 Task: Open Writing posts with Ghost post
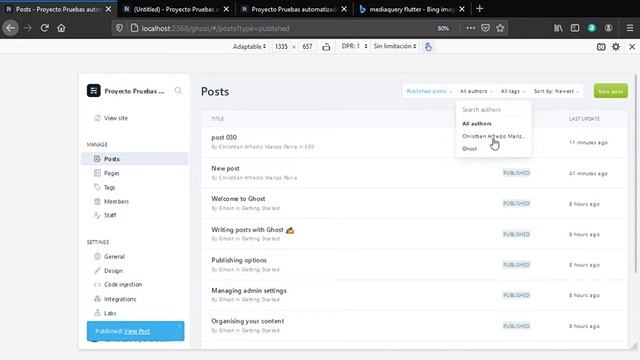252,229
